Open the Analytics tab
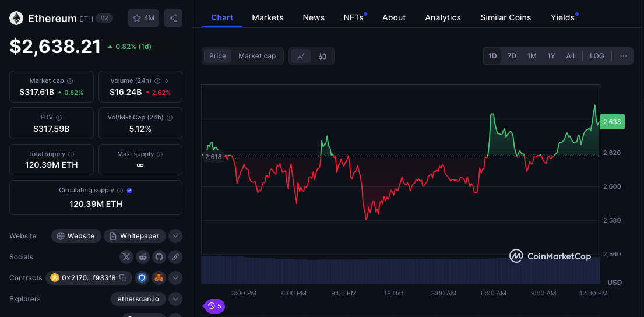 443,17
